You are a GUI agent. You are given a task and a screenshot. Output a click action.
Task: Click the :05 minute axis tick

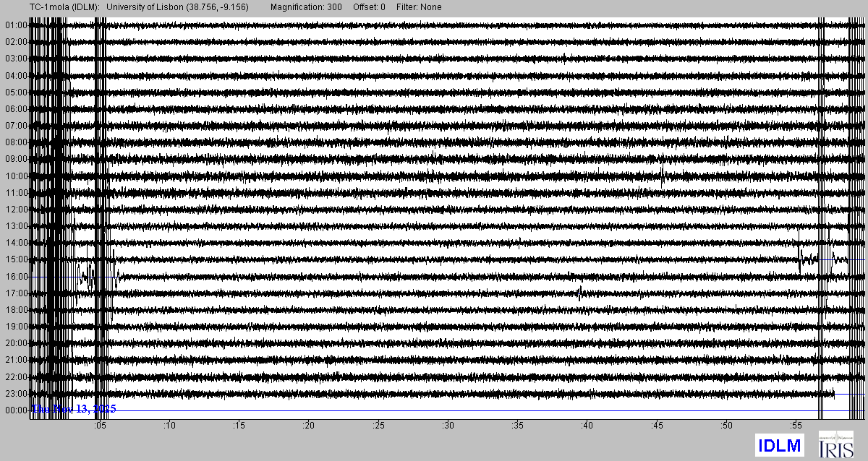[x=100, y=426]
